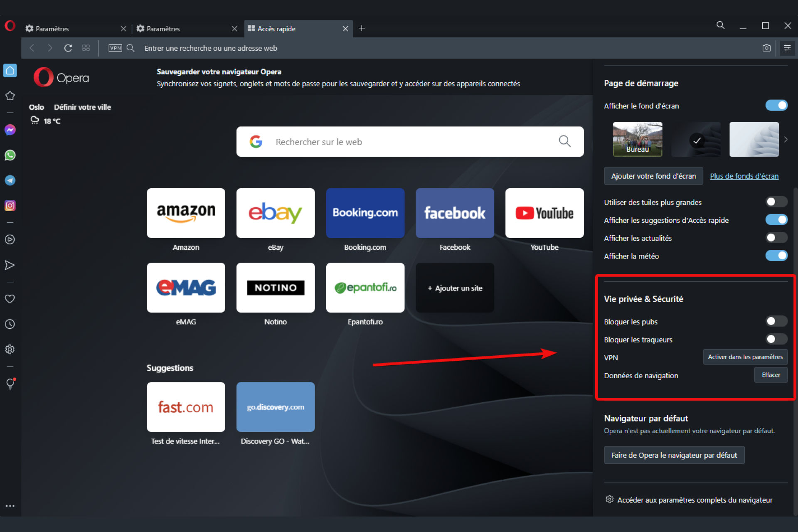Open Accéder aux paramètres complets du navigateur
The width and height of the screenshot is (798, 532).
pyautogui.click(x=689, y=500)
